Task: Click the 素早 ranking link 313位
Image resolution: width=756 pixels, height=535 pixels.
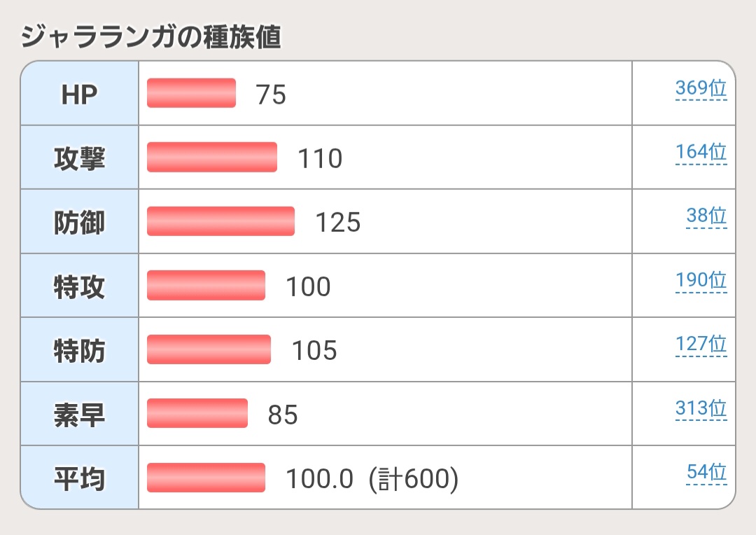Action: 701,409
